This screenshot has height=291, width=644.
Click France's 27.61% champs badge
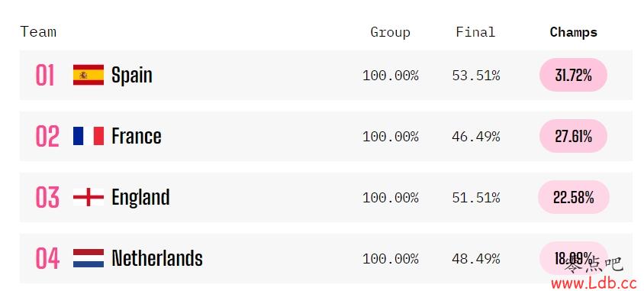(573, 136)
